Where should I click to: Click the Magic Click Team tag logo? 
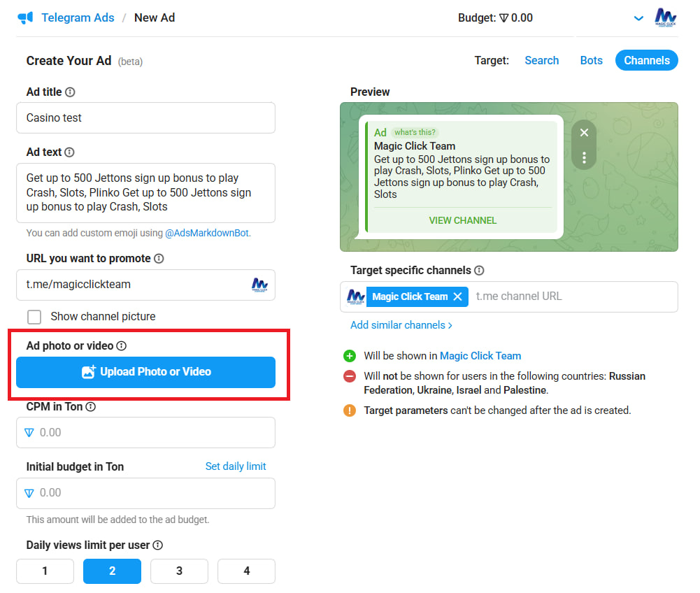(x=356, y=296)
